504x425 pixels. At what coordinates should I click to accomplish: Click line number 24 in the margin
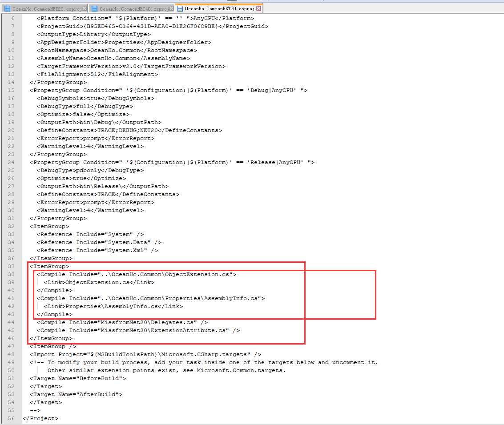(11, 162)
